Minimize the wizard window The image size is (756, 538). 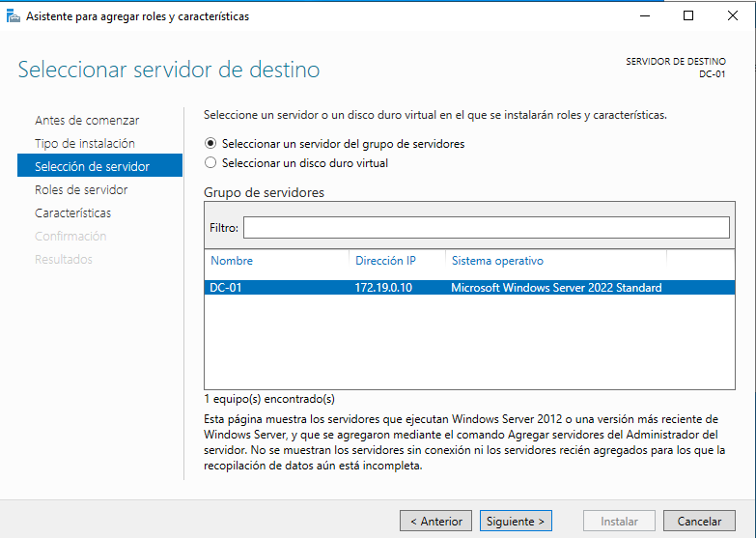click(x=645, y=15)
